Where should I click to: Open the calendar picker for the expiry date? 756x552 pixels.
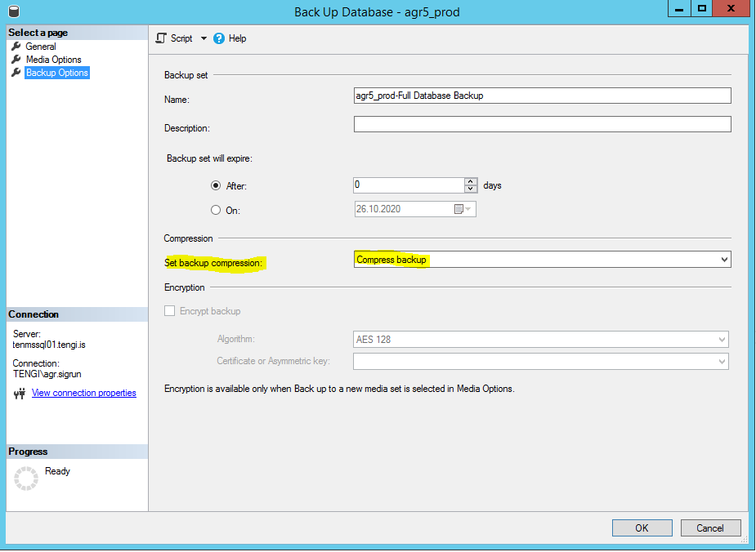463,209
